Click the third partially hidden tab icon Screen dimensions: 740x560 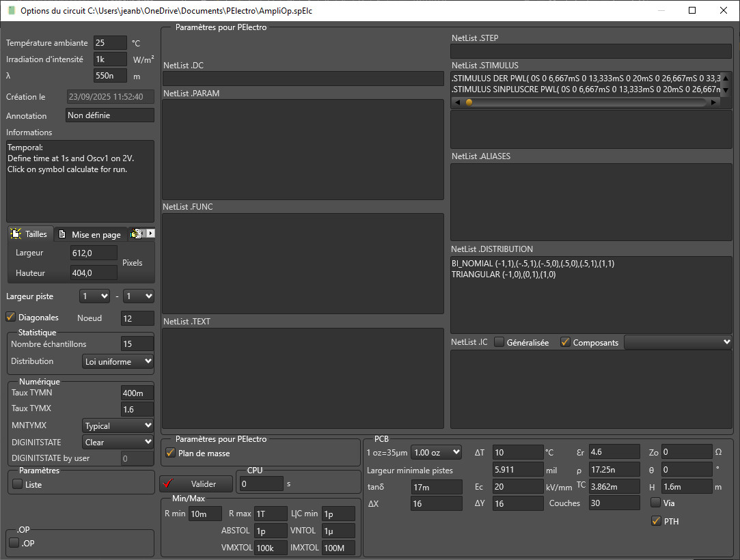point(137,234)
